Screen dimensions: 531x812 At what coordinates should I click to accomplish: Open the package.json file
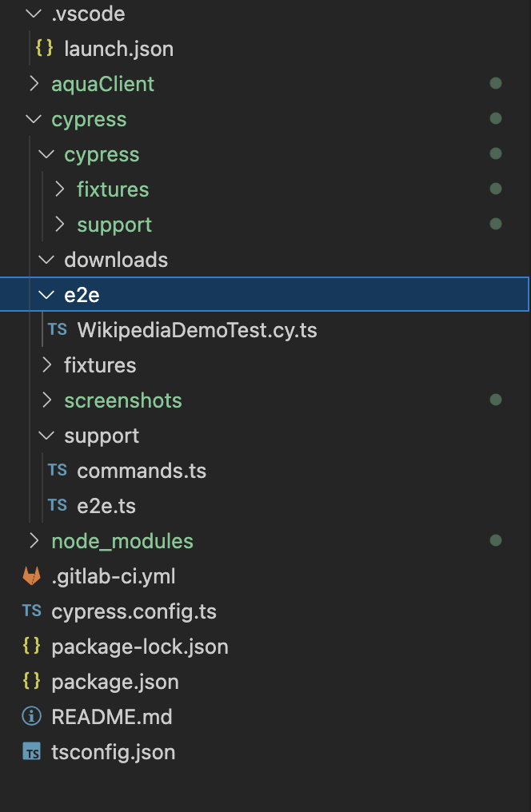pyautogui.click(x=114, y=682)
